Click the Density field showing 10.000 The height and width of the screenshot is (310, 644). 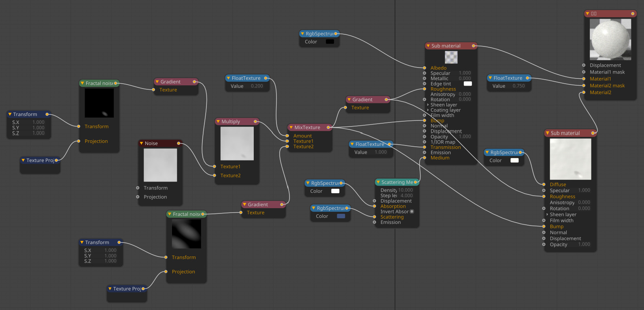(405, 190)
